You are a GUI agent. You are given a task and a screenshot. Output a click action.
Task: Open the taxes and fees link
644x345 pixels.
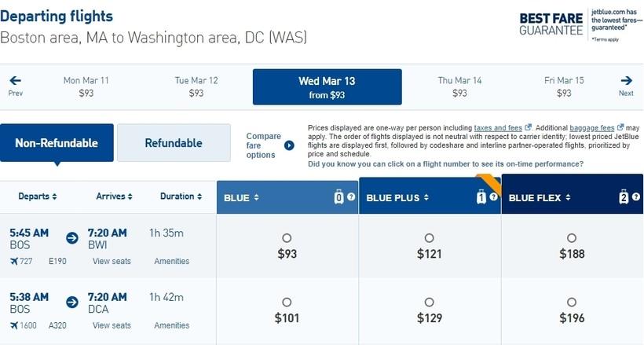pyautogui.click(x=498, y=128)
